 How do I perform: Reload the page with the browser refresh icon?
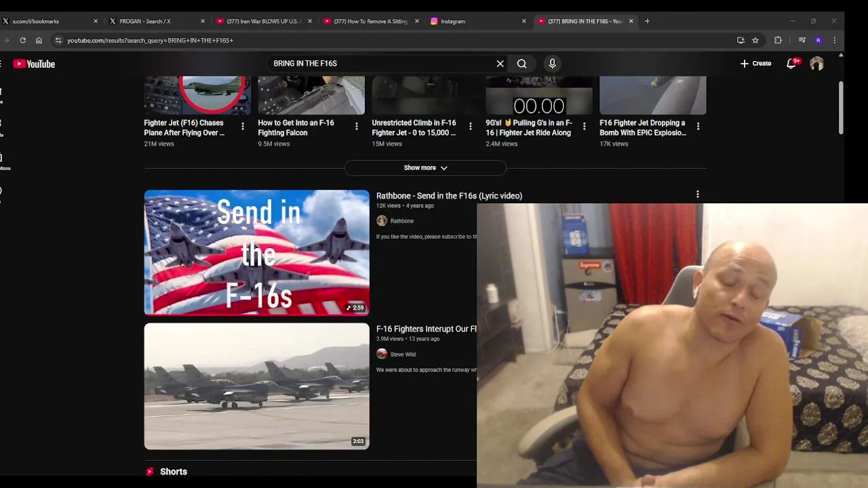pos(22,40)
